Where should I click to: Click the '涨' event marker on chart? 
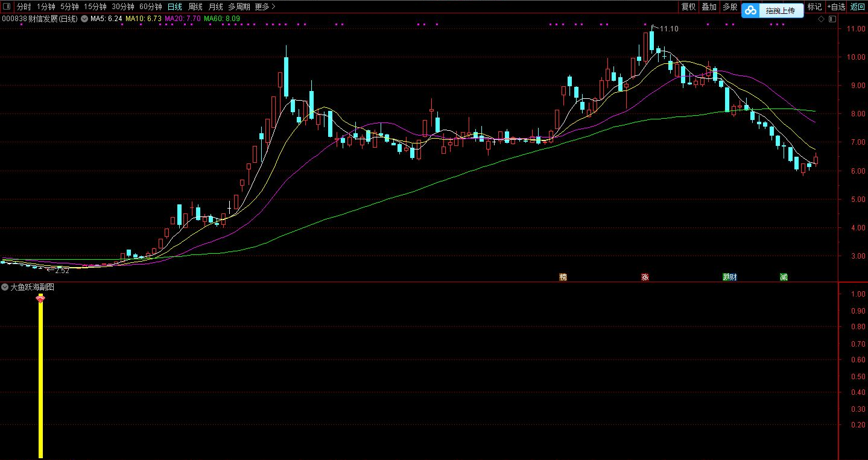[x=645, y=277]
